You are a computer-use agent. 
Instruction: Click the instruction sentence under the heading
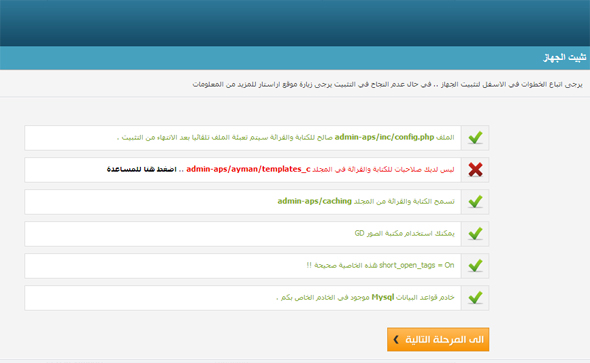[388, 84]
